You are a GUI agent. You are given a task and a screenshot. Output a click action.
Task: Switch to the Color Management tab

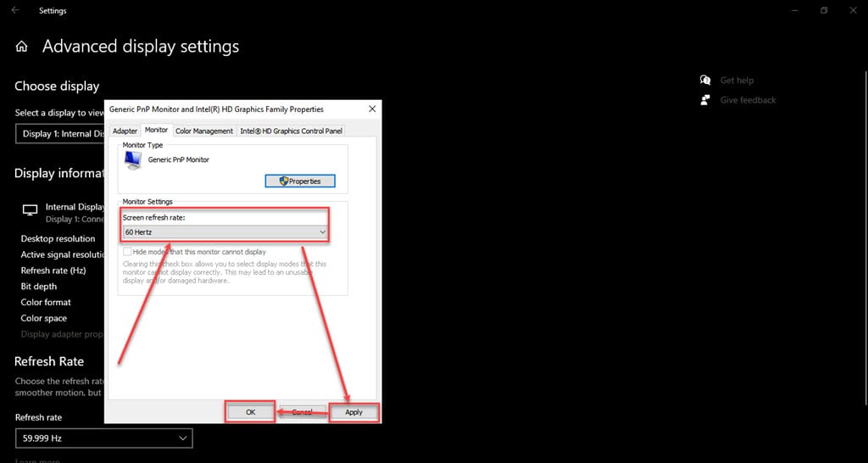[203, 131]
